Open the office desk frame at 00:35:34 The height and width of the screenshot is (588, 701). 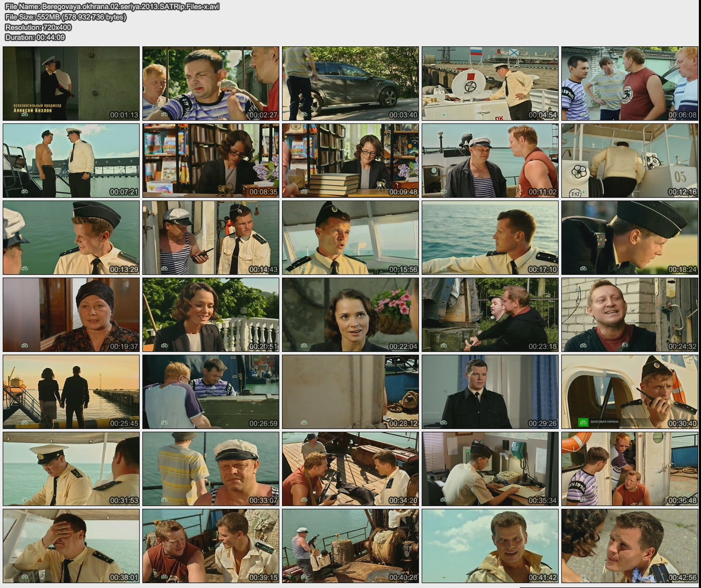[490, 469]
